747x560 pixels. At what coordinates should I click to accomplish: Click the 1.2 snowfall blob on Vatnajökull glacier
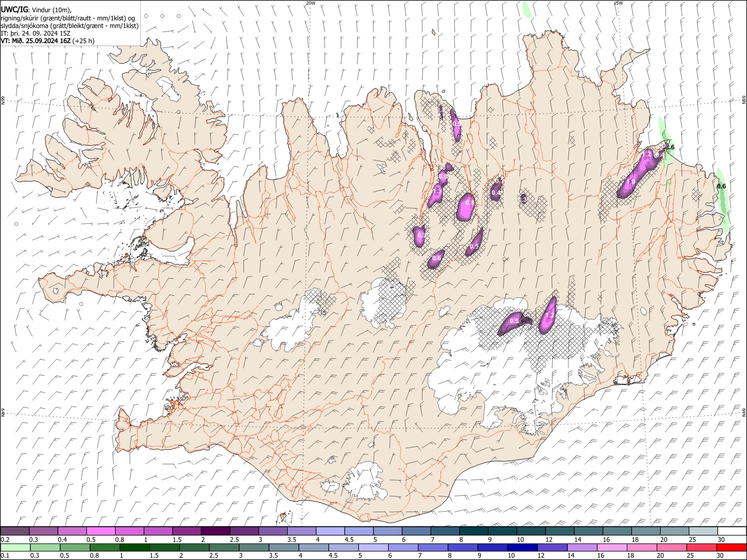(x=549, y=315)
